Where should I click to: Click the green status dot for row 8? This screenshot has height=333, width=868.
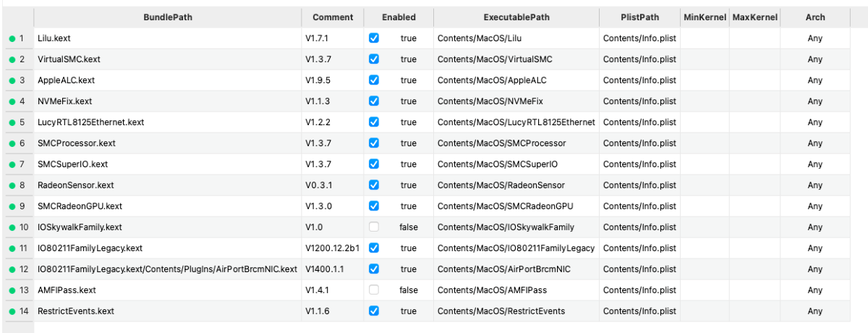12,185
